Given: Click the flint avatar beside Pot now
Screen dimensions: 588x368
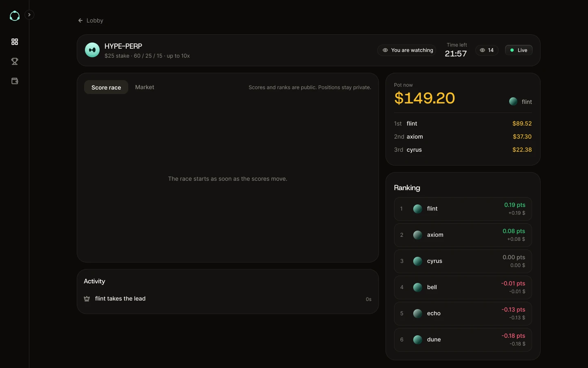Looking at the screenshot, I should tap(513, 101).
